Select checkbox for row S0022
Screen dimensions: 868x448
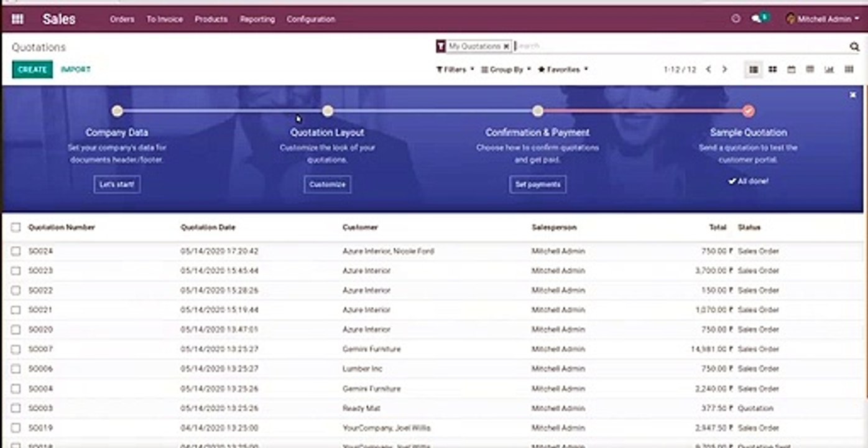click(x=16, y=291)
